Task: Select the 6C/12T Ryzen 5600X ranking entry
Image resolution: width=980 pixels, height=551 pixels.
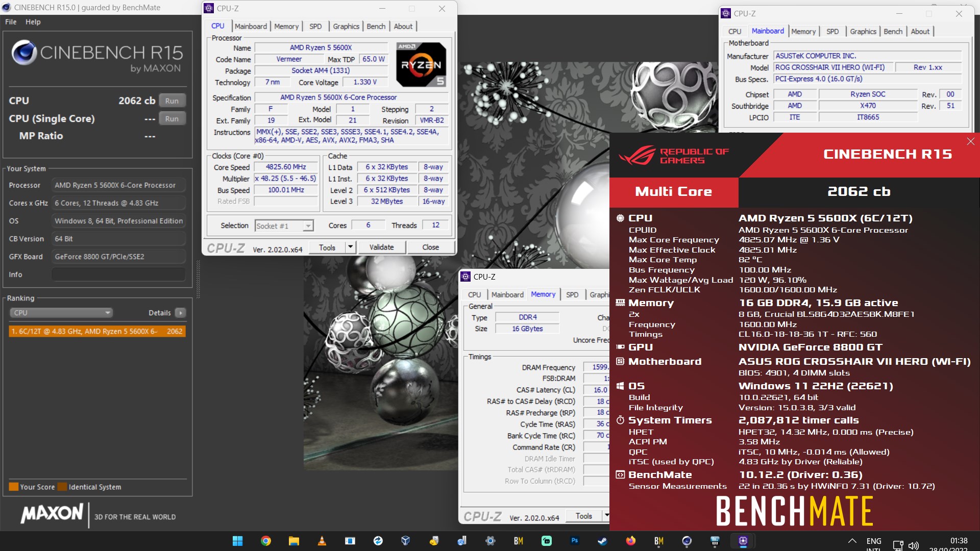Action: pyautogui.click(x=97, y=331)
